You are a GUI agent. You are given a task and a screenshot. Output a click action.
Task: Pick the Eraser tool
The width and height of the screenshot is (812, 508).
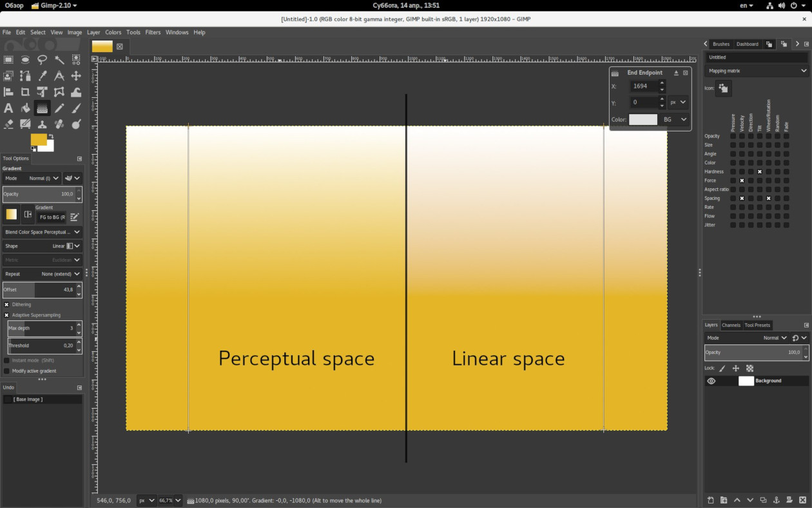8,124
